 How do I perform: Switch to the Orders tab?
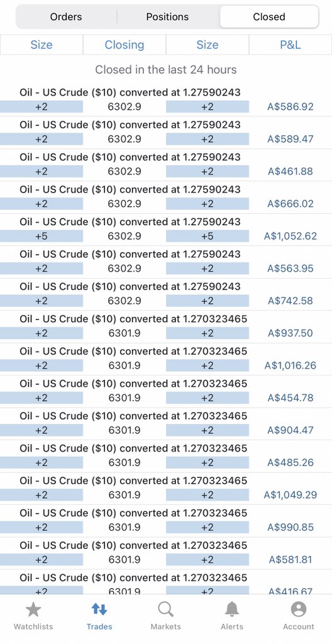pyautogui.click(x=66, y=17)
